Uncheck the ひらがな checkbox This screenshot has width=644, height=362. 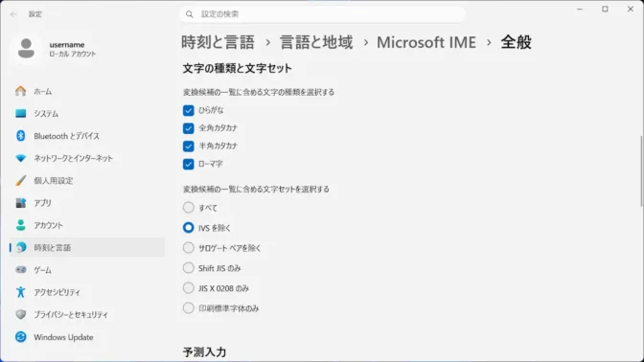tap(188, 110)
